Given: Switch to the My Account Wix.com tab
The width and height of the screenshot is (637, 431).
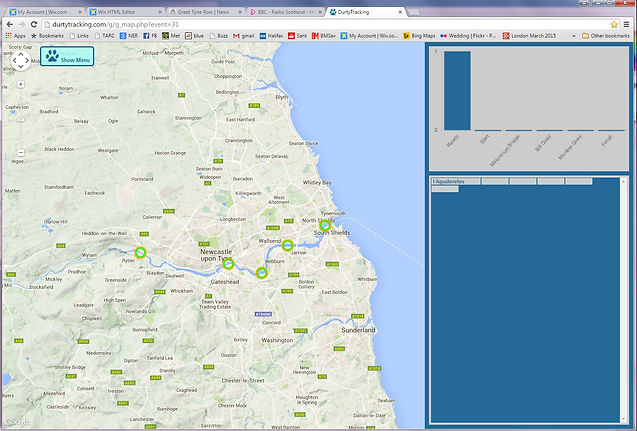Looking at the screenshot, I should (46, 12).
